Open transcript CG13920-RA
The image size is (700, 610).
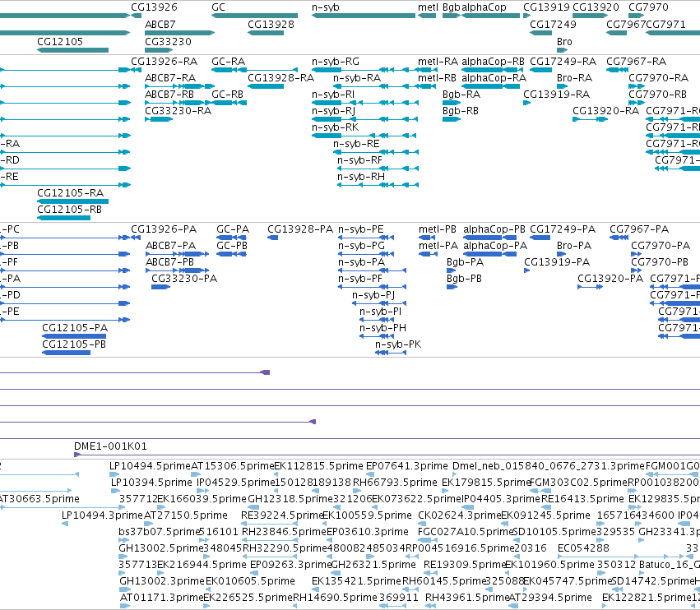[x=605, y=111]
